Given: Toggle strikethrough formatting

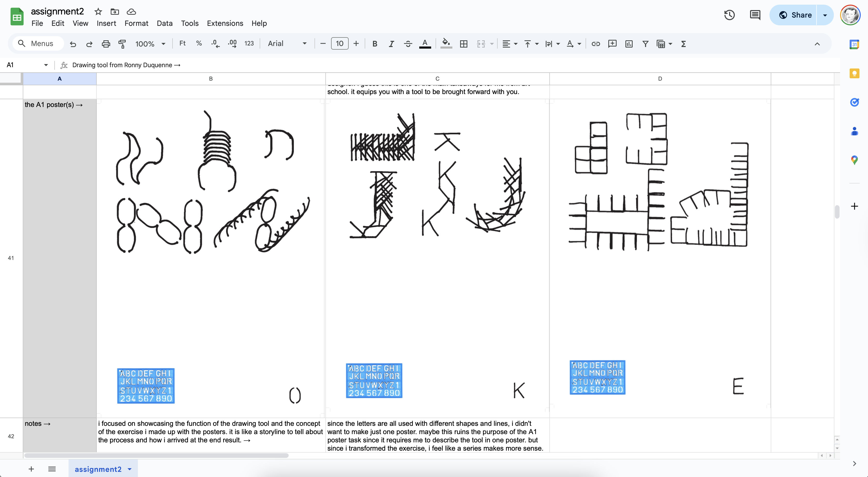Looking at the screenshot, I should [408, 44].
